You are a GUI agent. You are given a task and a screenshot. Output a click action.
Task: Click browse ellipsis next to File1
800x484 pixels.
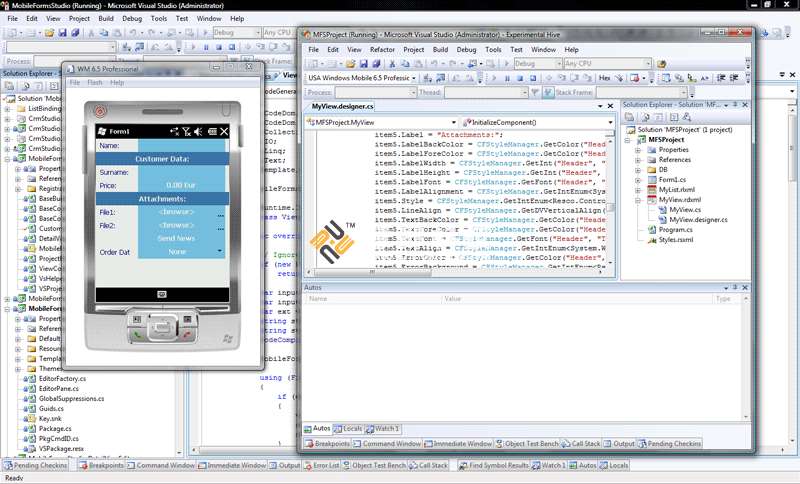pyautogui.click(x=221, y=214)
